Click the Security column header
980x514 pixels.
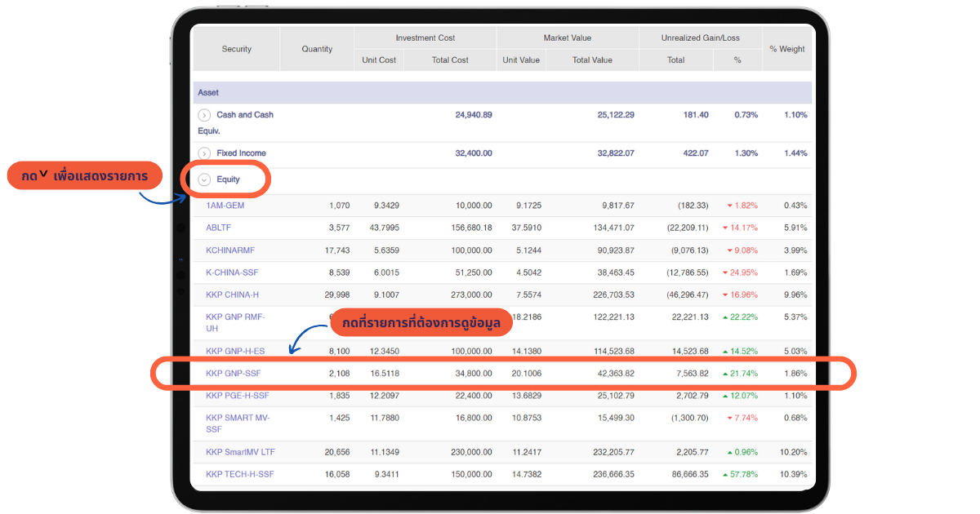point(237,49)
